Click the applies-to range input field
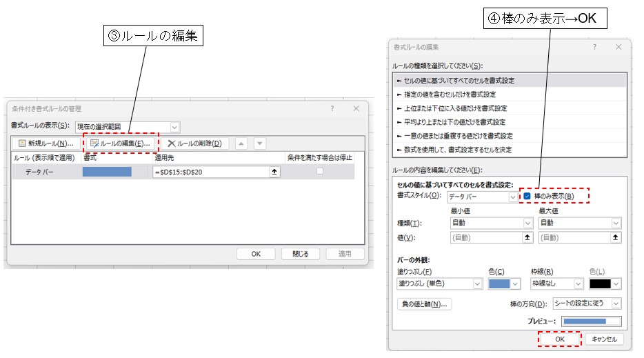 tap(210, 172)
